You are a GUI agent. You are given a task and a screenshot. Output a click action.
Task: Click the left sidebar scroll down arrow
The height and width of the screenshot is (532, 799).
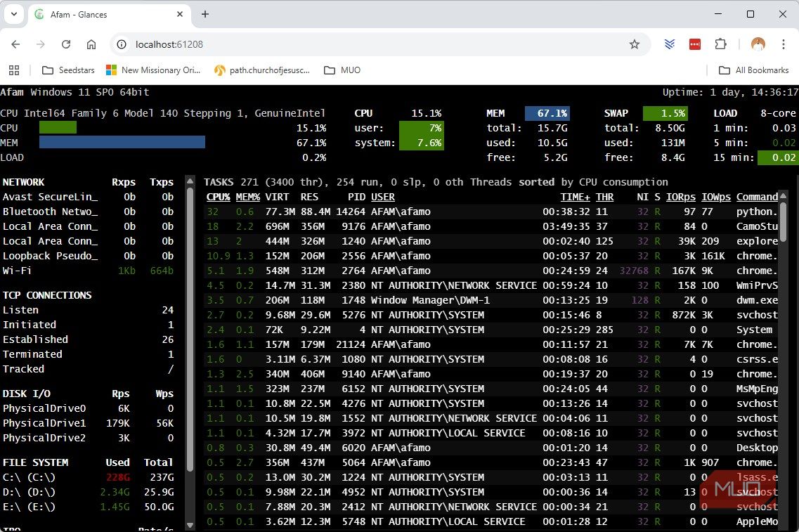pyautogui.click(x=190, y=525)
